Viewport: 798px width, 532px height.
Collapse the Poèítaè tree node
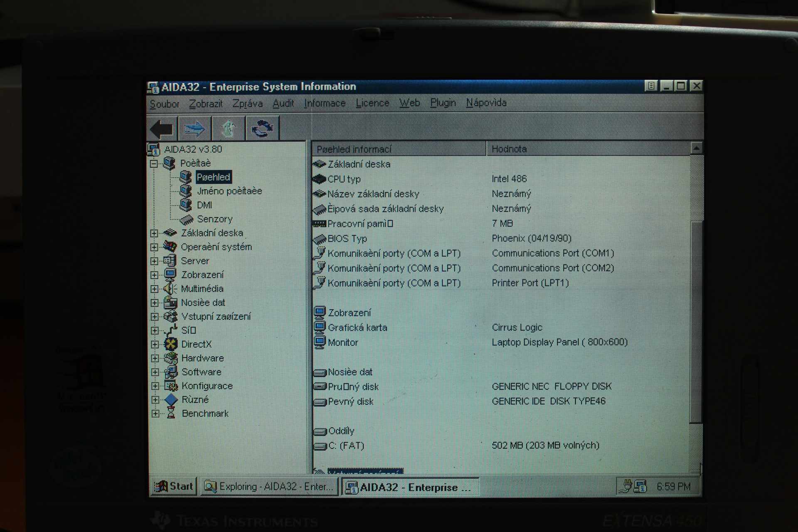[x=154, y=163]
